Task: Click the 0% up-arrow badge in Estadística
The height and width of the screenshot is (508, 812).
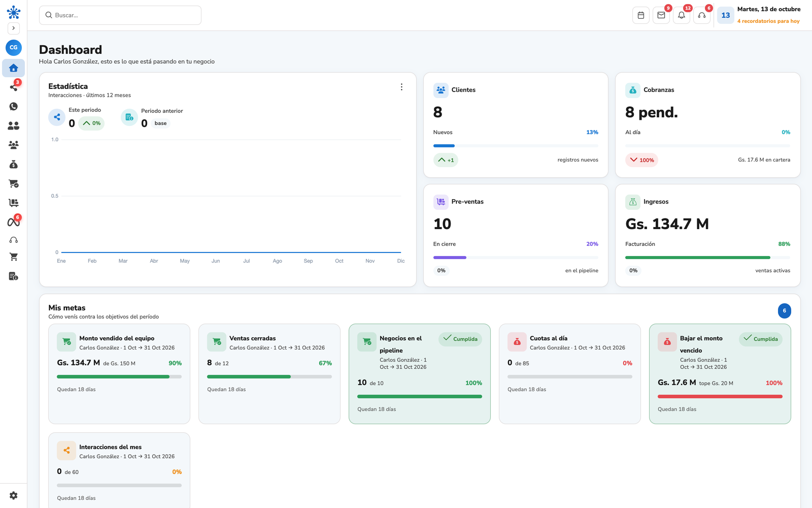Action: pos(91,123)
